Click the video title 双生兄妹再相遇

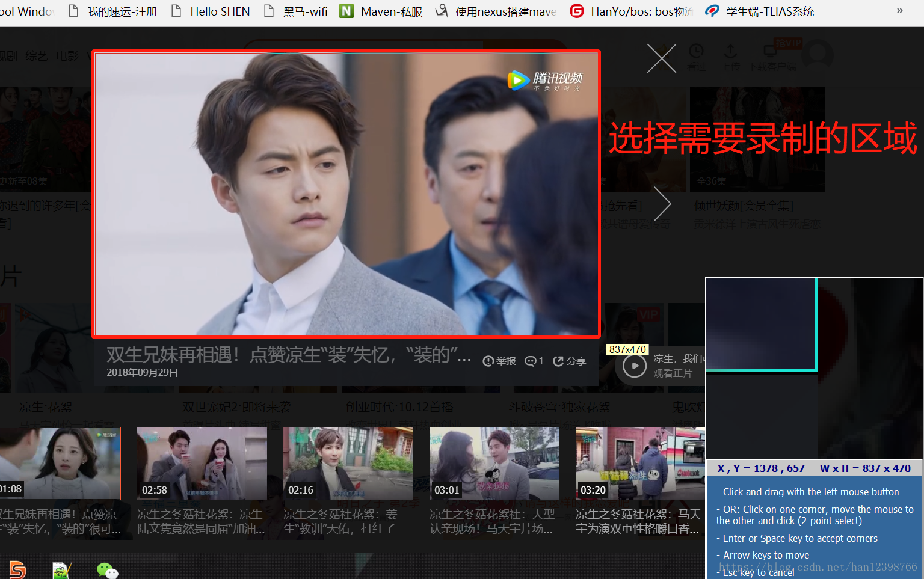click(x=289, y=354)
